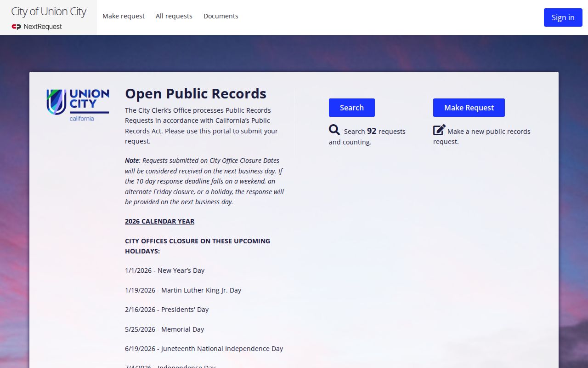The width and height of the screenshot is (588, 368).
Task: Click the Search 92 requests and counting text
Action: pos(367,136)
